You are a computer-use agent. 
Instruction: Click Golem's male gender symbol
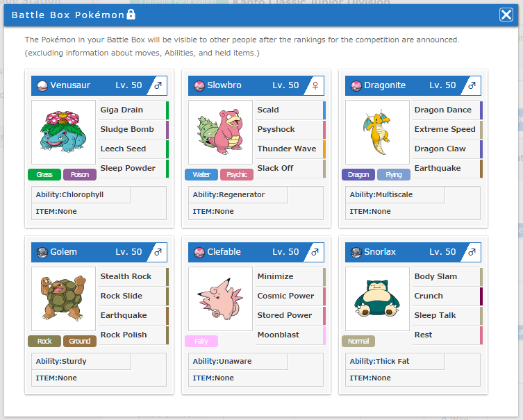(x=158, y=252)
